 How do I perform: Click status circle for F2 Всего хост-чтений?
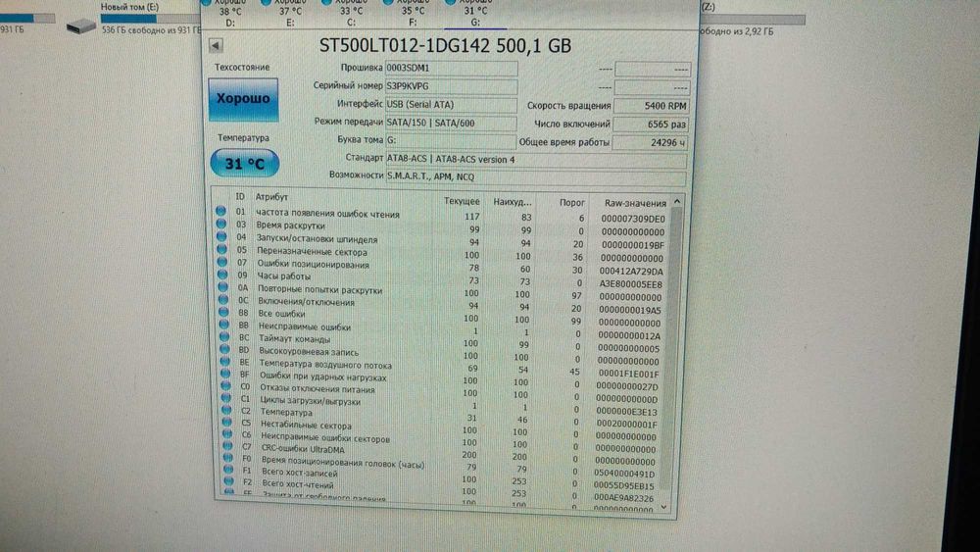[x=228, y=481]
